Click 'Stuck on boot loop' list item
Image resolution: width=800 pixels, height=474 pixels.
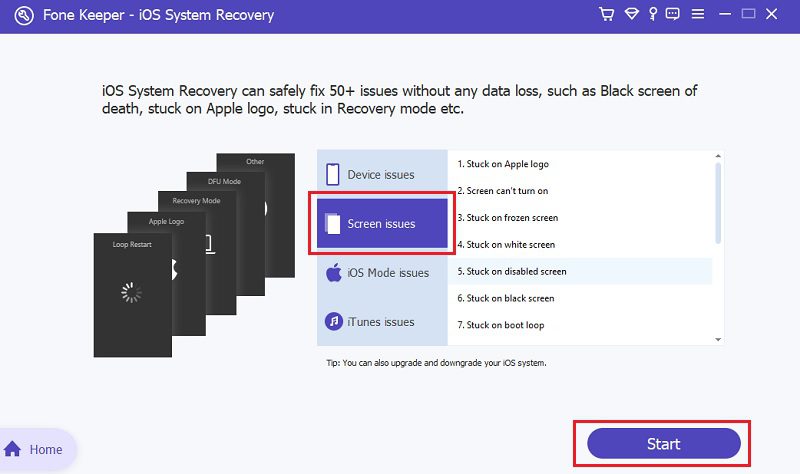(500, 325)
